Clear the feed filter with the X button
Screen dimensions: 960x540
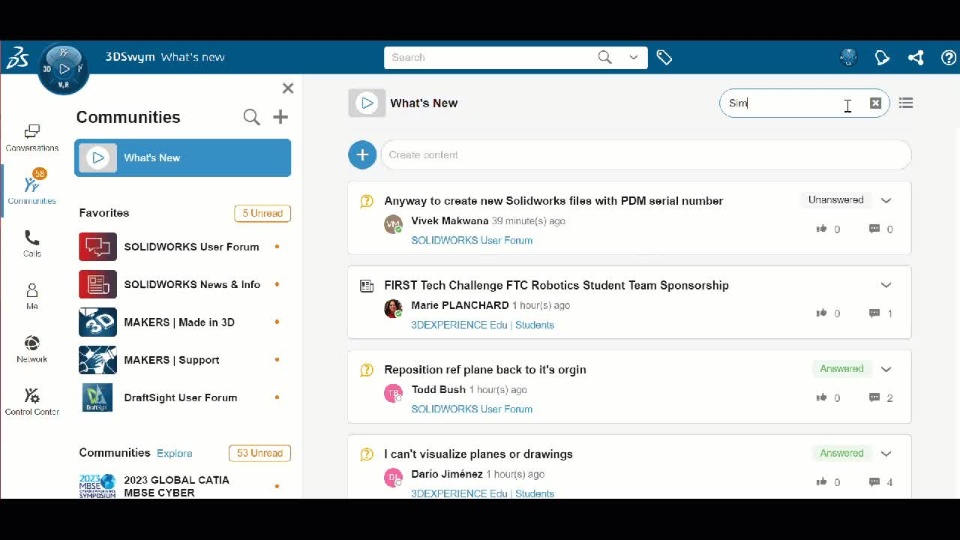pyautogui.click(x=876, y=103)
